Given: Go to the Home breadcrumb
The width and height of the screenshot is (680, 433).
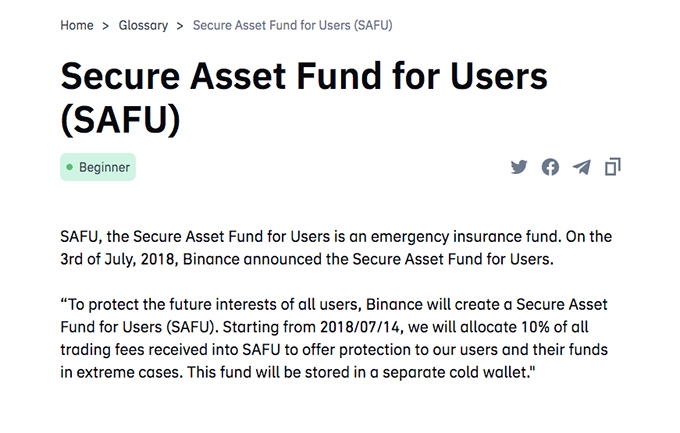Looking at the screenshot, I should pyautogui.click(x=77, y=25).
